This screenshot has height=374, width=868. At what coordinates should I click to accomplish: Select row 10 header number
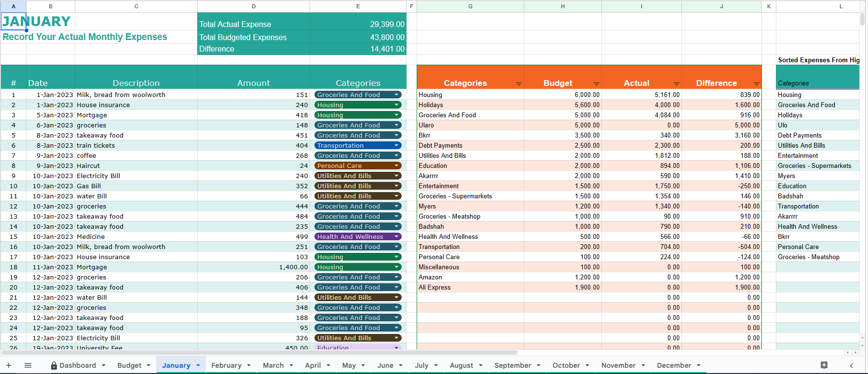14,186
